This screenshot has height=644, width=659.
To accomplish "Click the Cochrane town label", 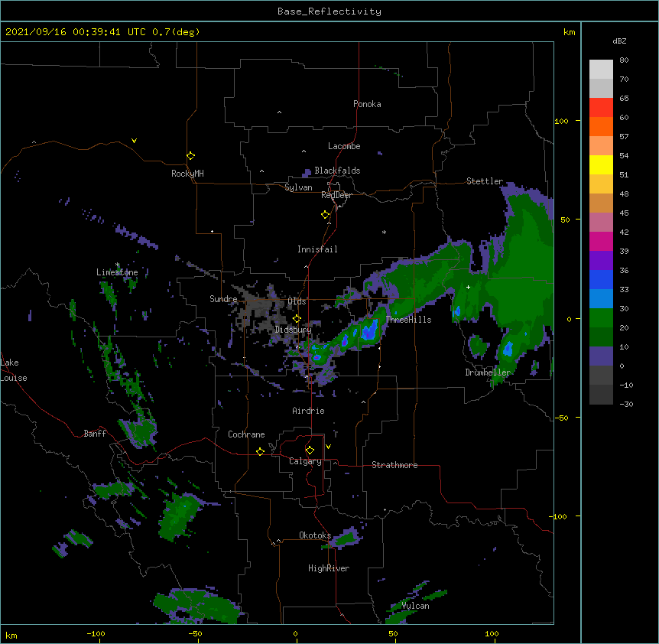I will [246, 434].
